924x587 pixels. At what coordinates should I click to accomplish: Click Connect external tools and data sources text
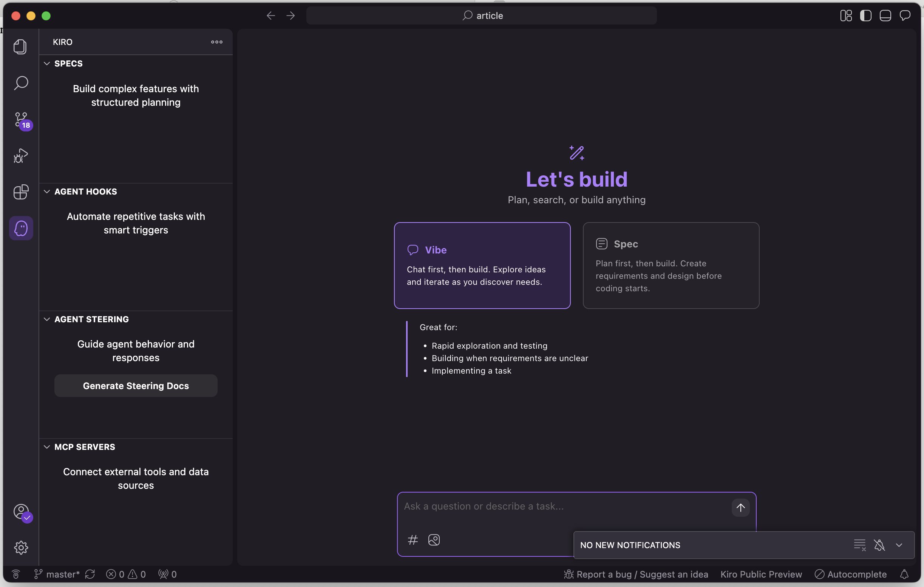click(136, 479)
